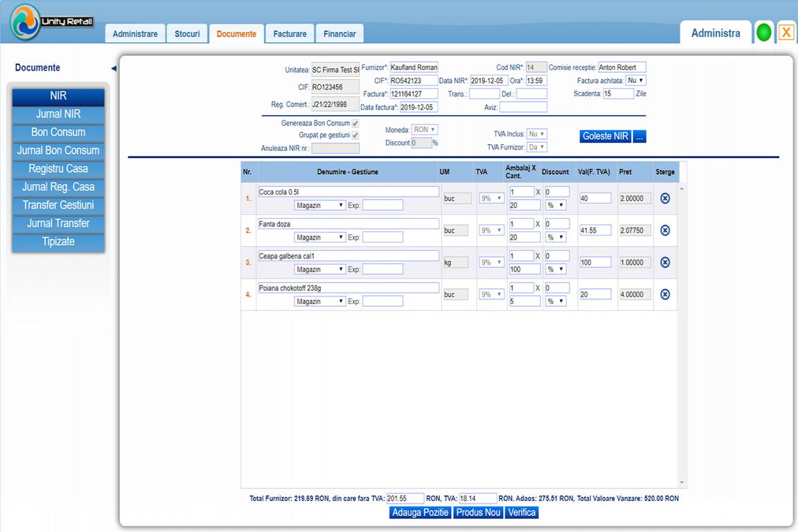Click the Furnizor input field

click(x=414, y=67)
